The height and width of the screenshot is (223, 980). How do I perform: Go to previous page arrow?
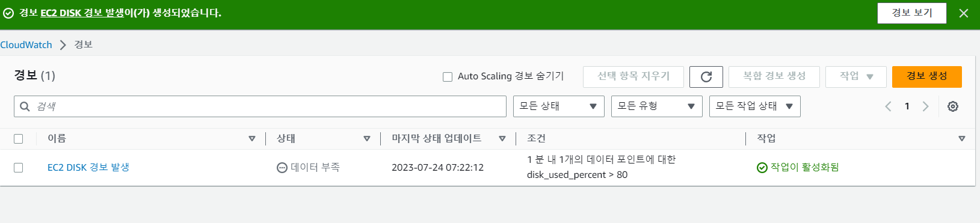(x=888, y=106)
